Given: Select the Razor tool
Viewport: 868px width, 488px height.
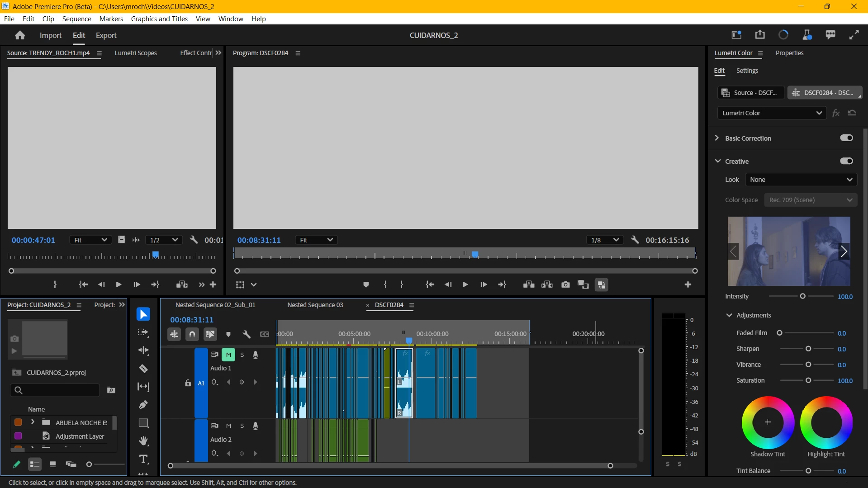Looking at the screenshot, I should (x=143, y=369).
